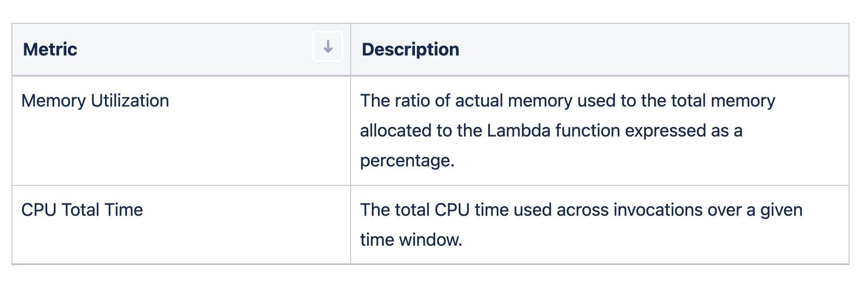The height and width of the screenshot is (288, 868).
Task: Select the Description column header label
Action: tap(410, 49)
